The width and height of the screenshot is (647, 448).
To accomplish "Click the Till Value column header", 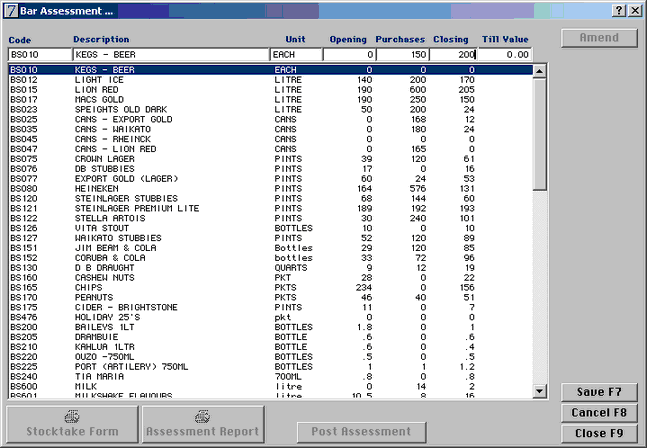I will click(505, 39).
